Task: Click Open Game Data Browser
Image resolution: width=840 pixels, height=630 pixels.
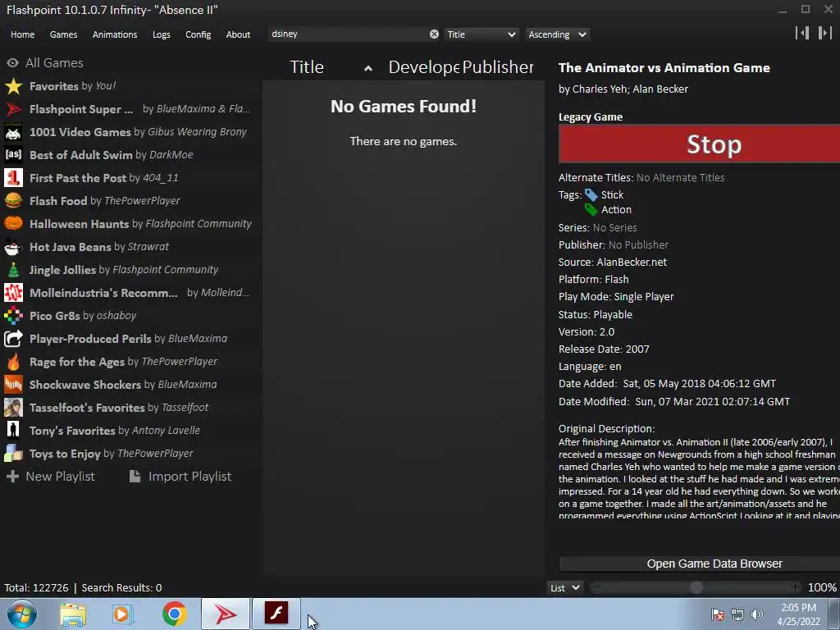Action: 699,564
